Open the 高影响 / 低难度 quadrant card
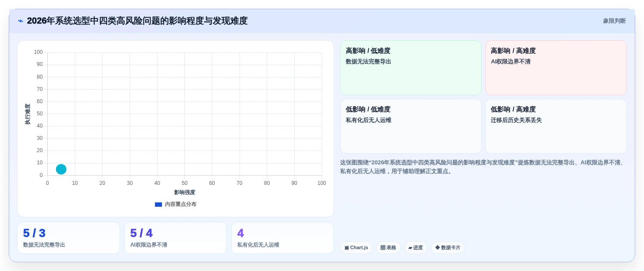Screen dimensions: 644x271 (411, 68)
